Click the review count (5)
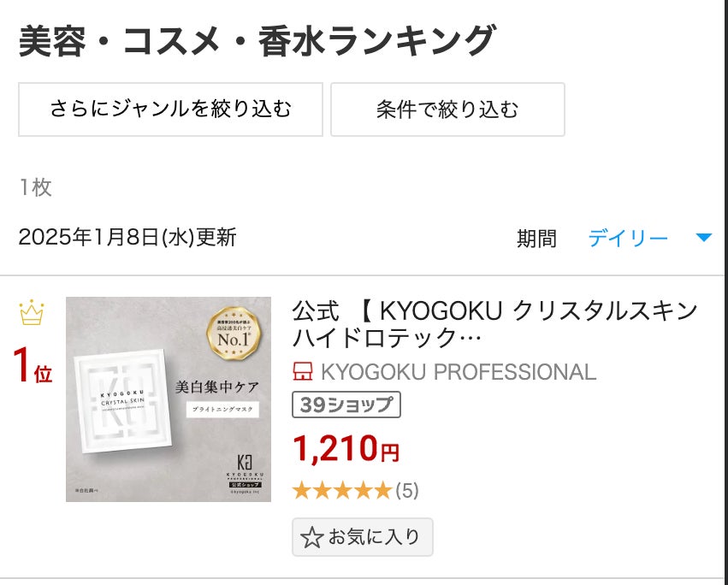Image resolution: width=728 pixels, height=585 pixels. pyautogui.click(x=407, y=491)
